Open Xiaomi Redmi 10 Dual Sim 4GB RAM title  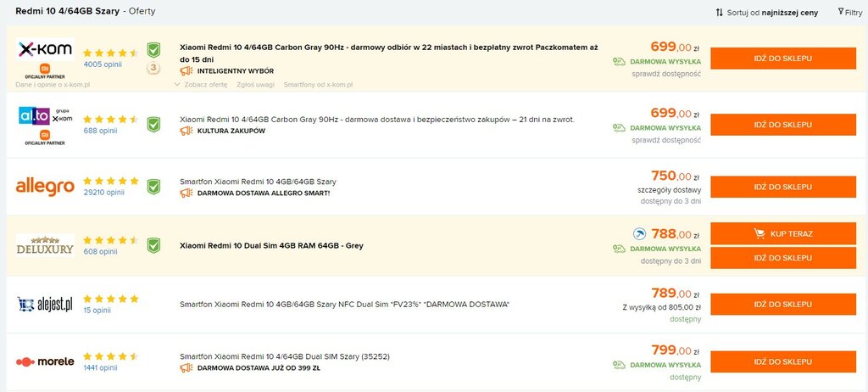tap(272, 245)
